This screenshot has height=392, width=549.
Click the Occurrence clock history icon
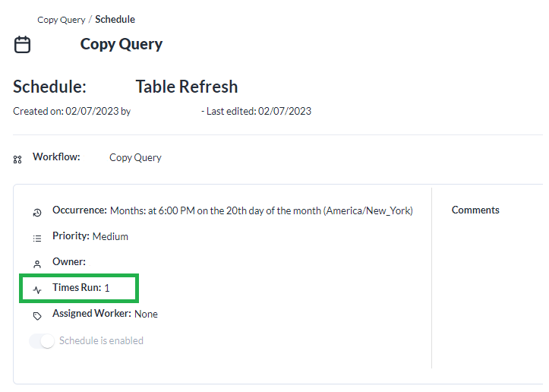tap(37, 213)
